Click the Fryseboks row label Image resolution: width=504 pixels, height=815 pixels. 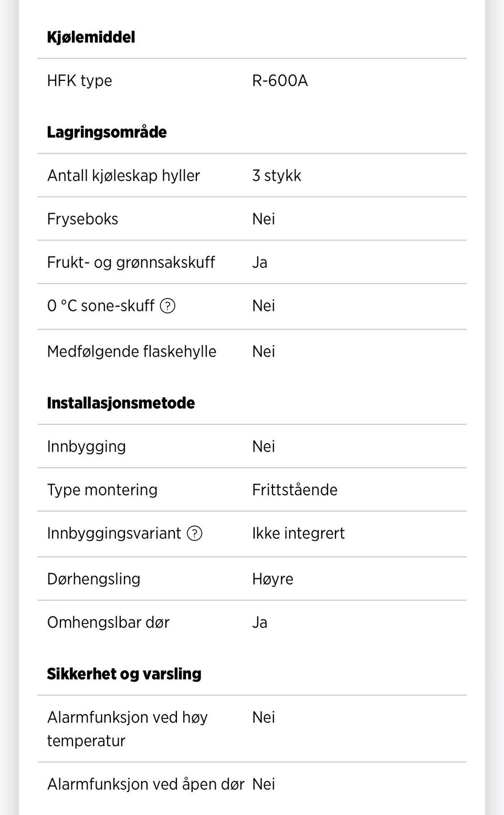pyautogui.click(x=82, y=219)
